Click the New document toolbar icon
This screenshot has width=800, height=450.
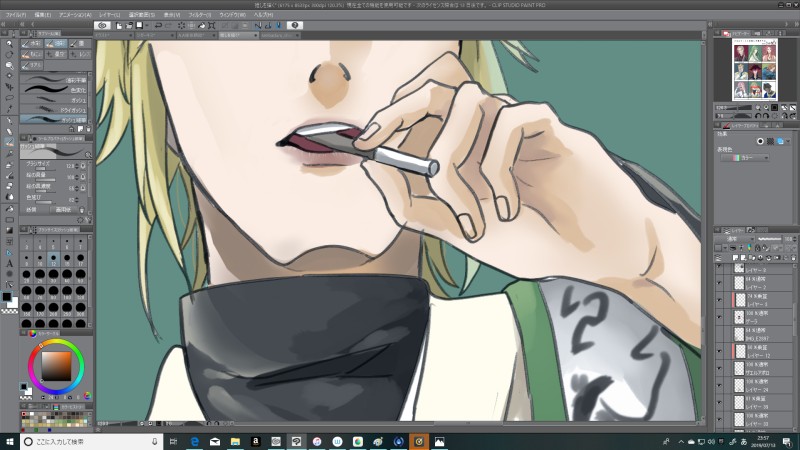coord(119,25)
